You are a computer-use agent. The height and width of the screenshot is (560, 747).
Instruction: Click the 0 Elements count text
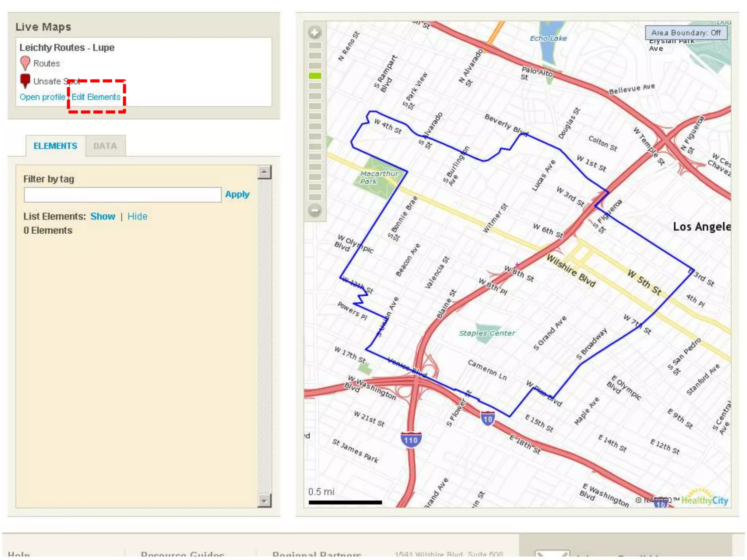[48, 231]
